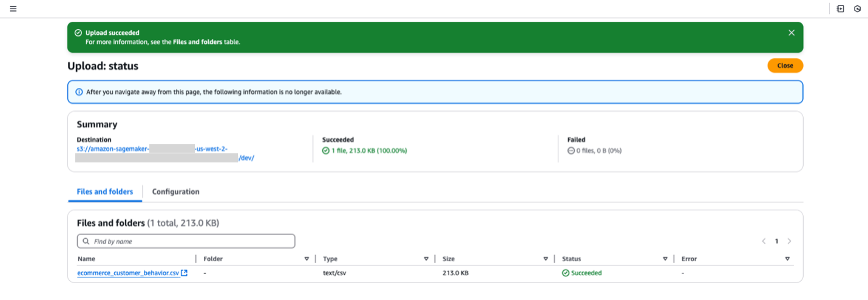
Task: Click the Name column header
Action: tap(87, 259)
